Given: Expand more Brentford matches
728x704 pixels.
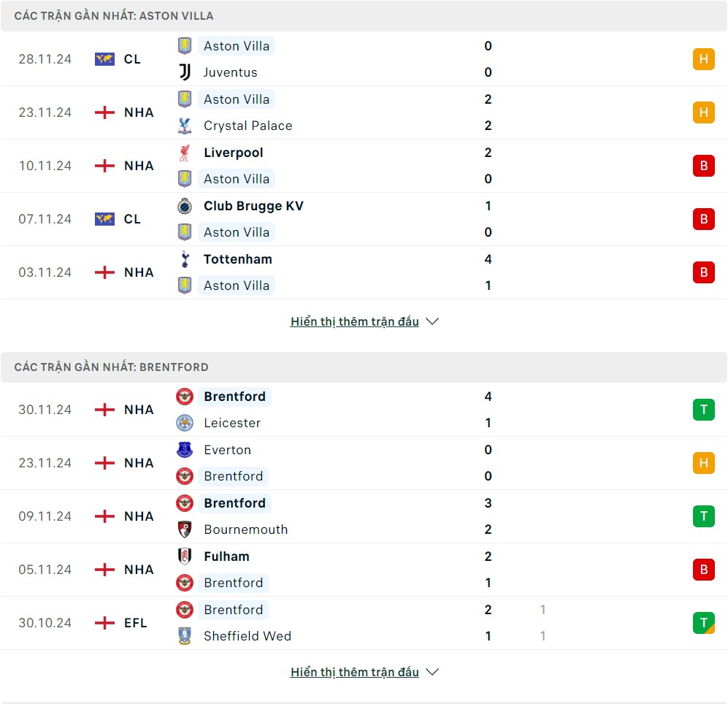Looking at the screenshot, I should (364, 672).
